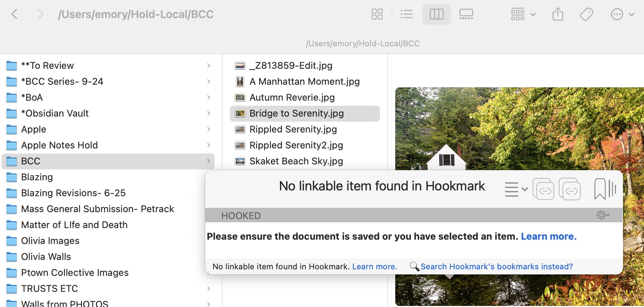Follow the bold Learn more link
Viewport: 644px width, 307px height.
[x=549, y=236]
